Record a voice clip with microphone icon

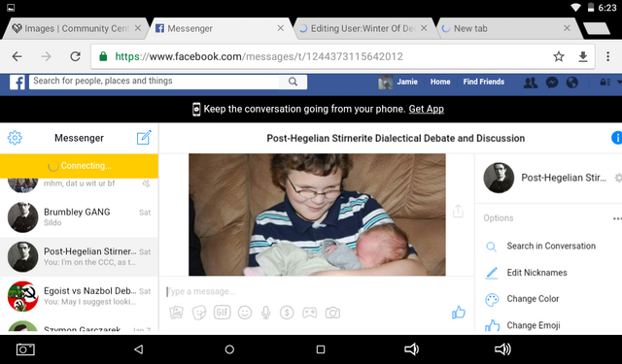[265, 313]
